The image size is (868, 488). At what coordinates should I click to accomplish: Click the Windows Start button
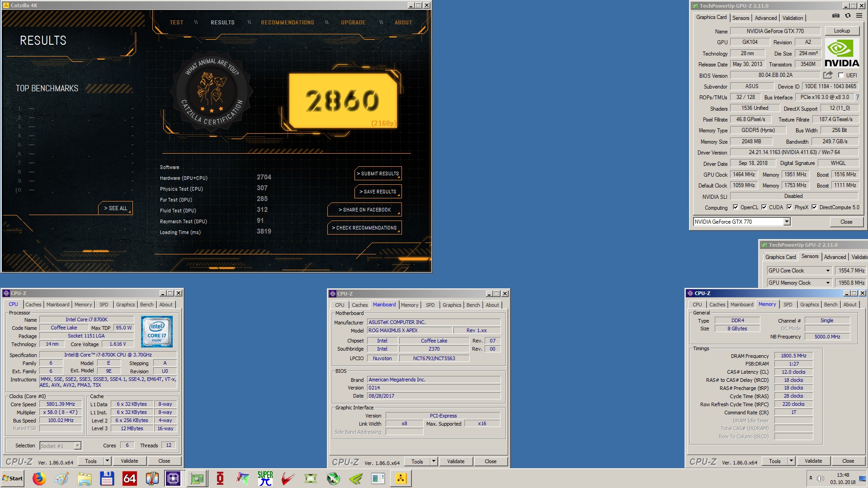[x=13, y=479]
